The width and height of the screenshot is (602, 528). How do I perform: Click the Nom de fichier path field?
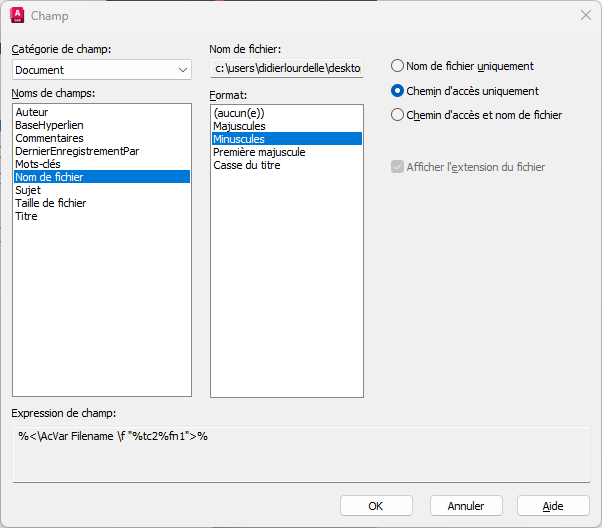click(x=287, y=68)
